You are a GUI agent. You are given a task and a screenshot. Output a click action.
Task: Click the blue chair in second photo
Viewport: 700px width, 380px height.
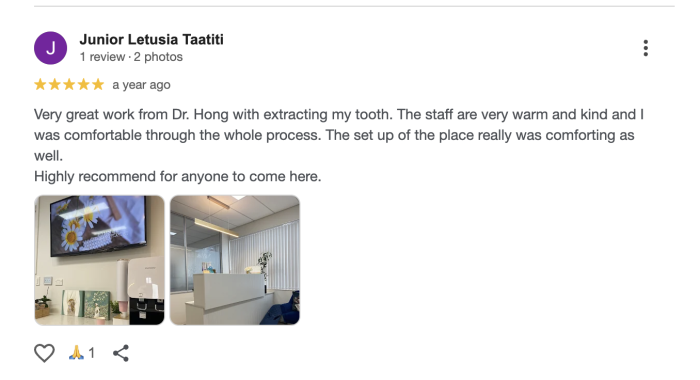(x=288, y=309)
